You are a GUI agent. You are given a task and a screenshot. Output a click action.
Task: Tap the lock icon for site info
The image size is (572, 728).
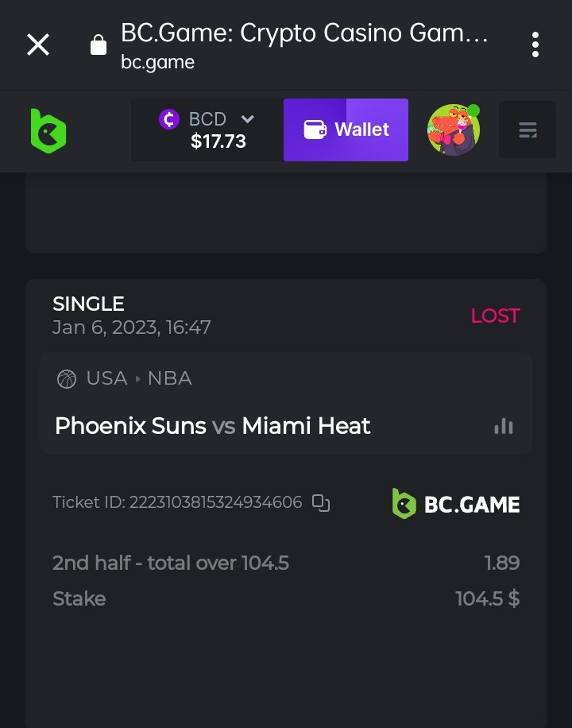click(x=99, y=45)
